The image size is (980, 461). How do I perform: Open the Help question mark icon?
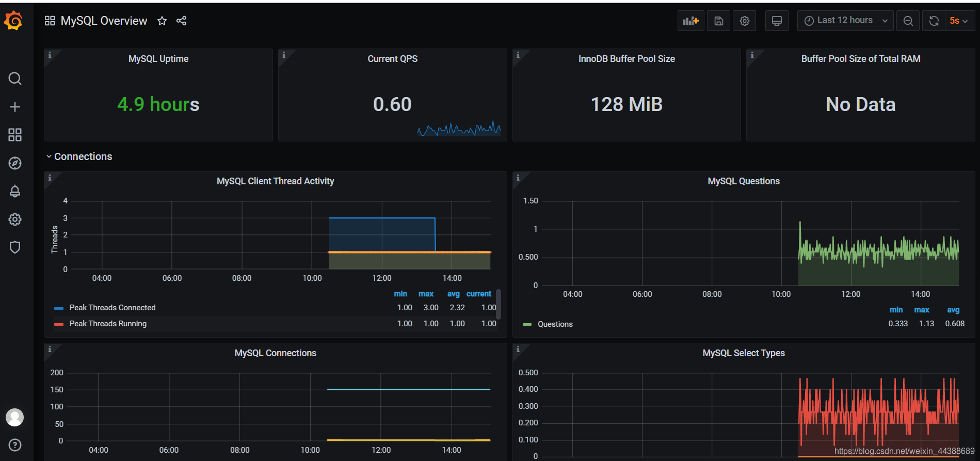coord(15,445)
